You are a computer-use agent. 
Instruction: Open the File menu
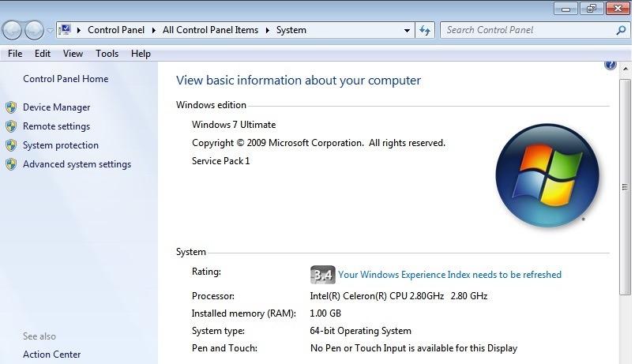[15, 54]
